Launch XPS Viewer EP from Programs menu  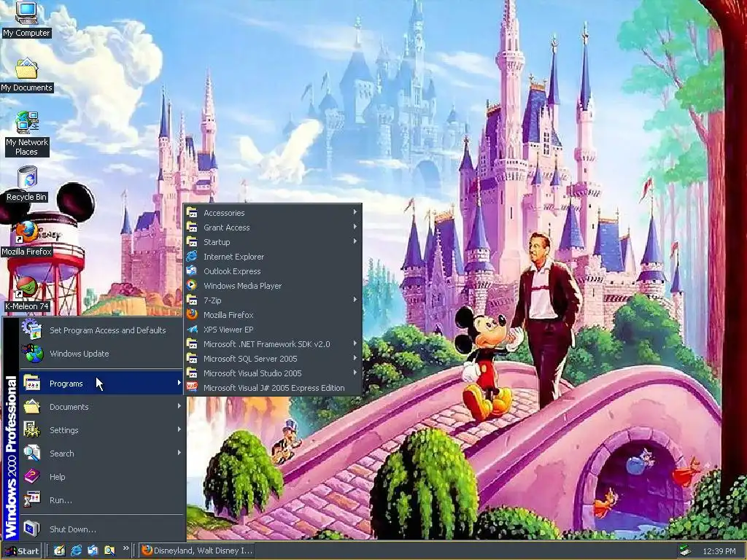273,330
